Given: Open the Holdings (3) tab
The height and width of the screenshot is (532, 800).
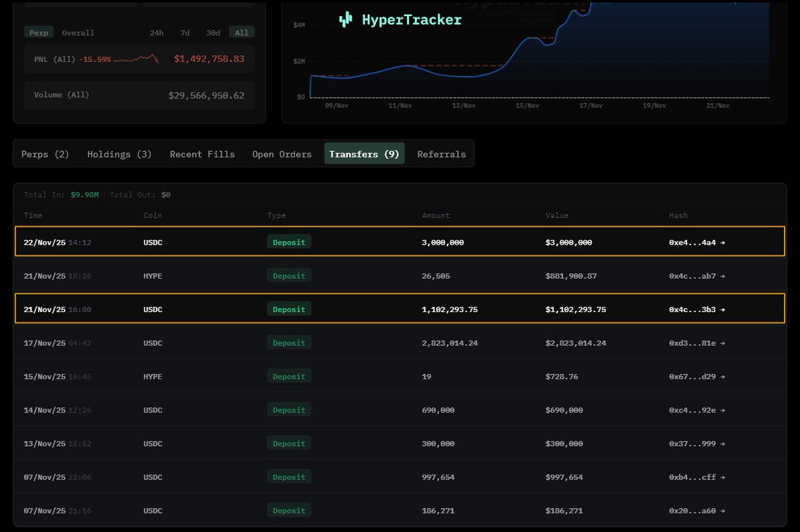Looking at the screenshot, I should click(x=119, y=154).
